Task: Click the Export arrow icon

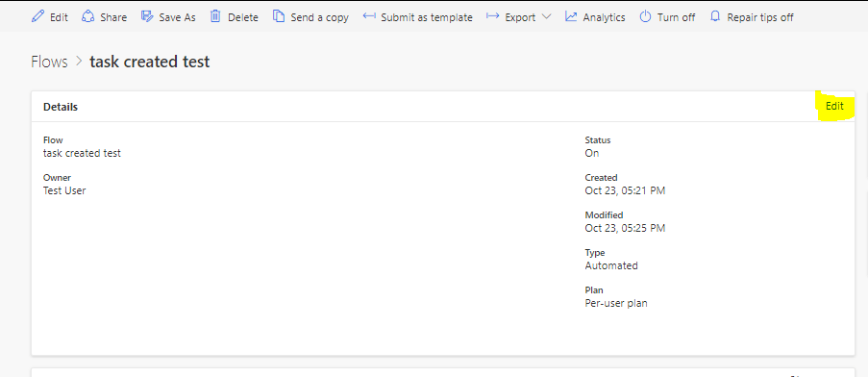Action: point(493,16)
